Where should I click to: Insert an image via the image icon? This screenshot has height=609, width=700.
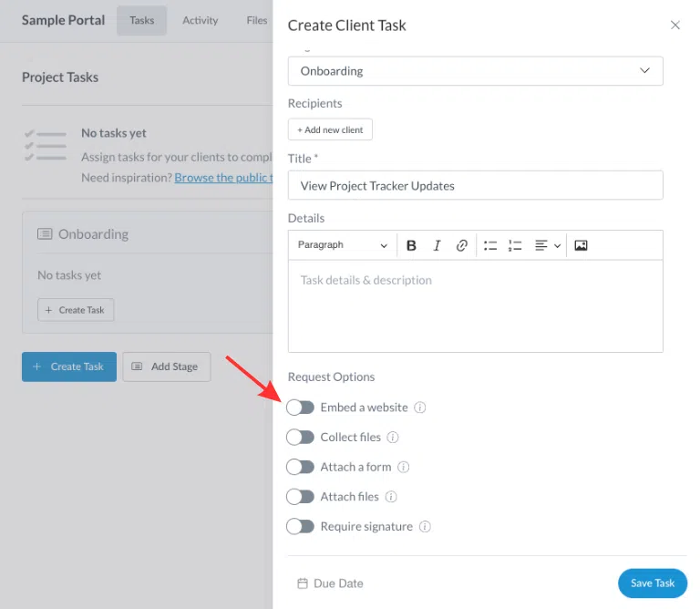pyautogui.click(x=581, y=245)
